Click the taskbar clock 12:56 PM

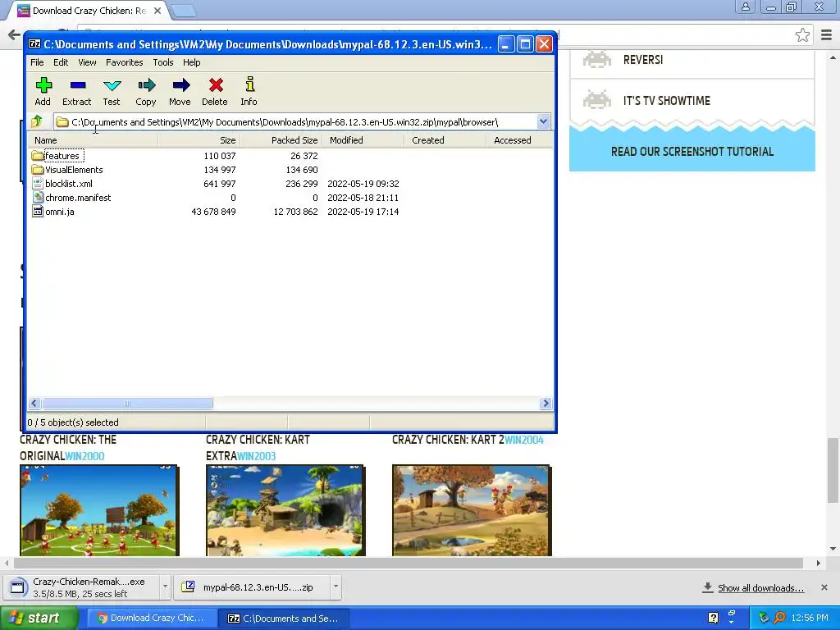(x=810, y=618)
